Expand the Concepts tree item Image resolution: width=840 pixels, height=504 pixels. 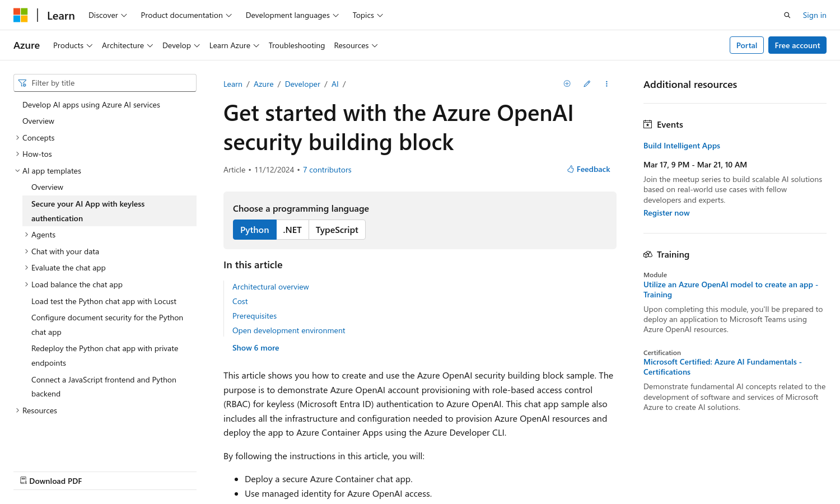(x=17, y=137)
